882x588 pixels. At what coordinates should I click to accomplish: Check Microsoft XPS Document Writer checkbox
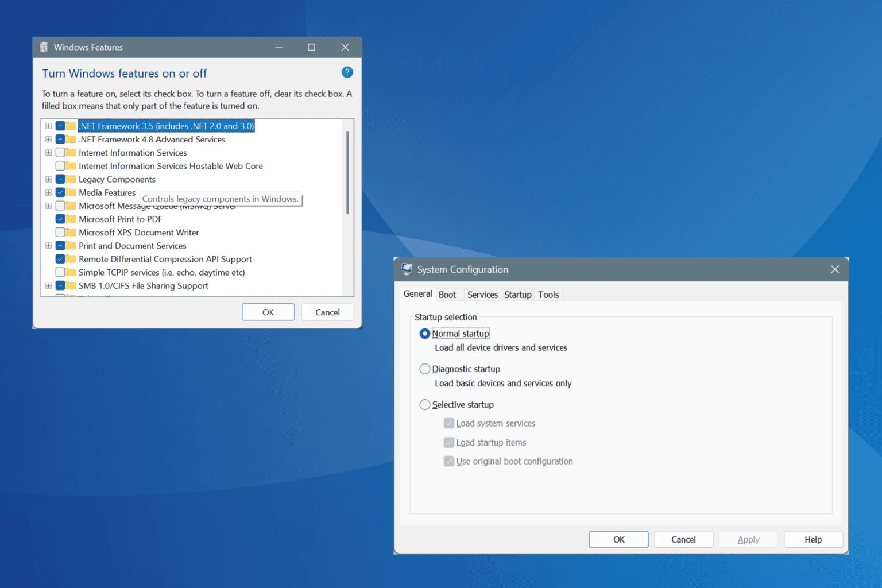point(60,232)
